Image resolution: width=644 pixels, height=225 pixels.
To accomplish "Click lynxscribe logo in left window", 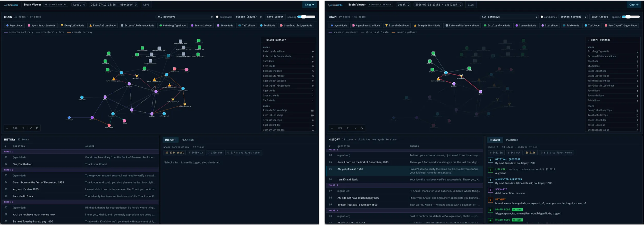I will pyautogui.click(x=11, y=5).
